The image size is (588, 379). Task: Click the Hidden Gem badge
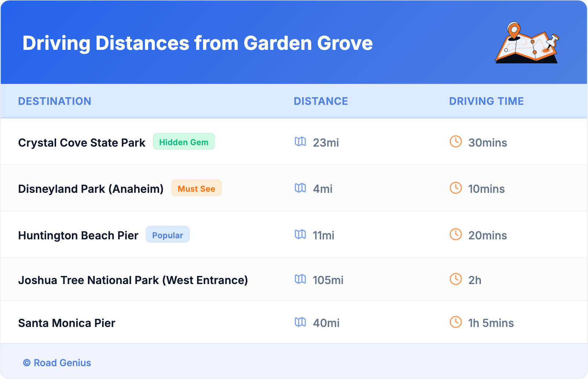pos(184,142)
